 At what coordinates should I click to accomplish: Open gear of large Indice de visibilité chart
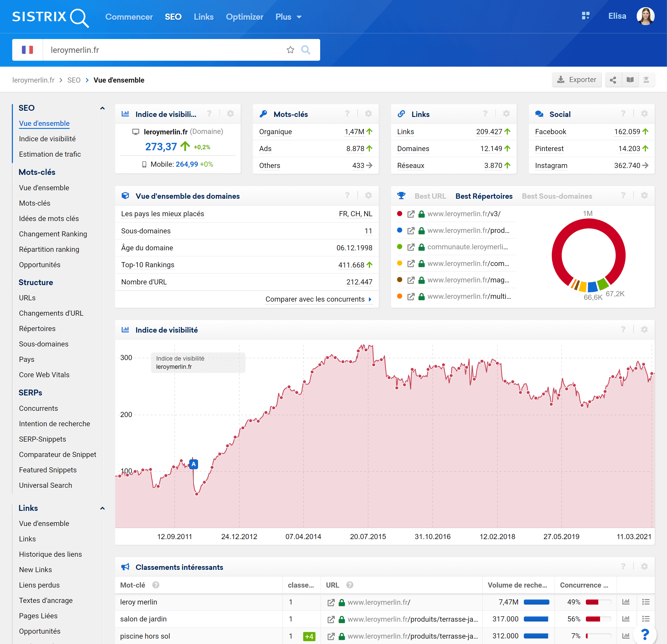click(644, 329)
